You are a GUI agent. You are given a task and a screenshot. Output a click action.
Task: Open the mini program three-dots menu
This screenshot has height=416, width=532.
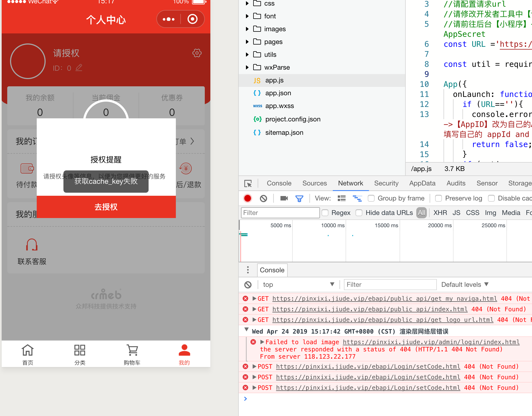click(169, 19)
